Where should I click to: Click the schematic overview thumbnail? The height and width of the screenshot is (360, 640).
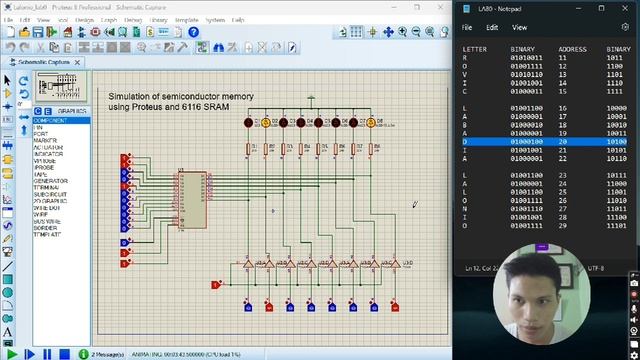[61, 86]
